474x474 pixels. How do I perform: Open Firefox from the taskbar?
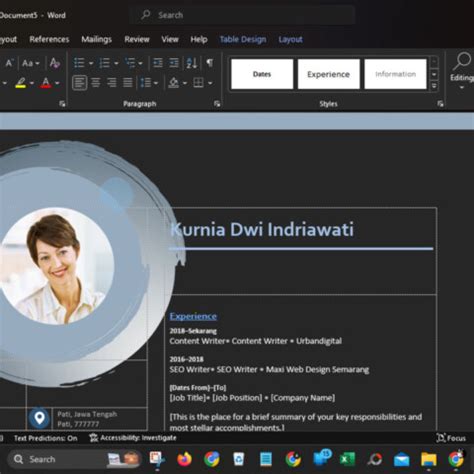pos(184,459)
